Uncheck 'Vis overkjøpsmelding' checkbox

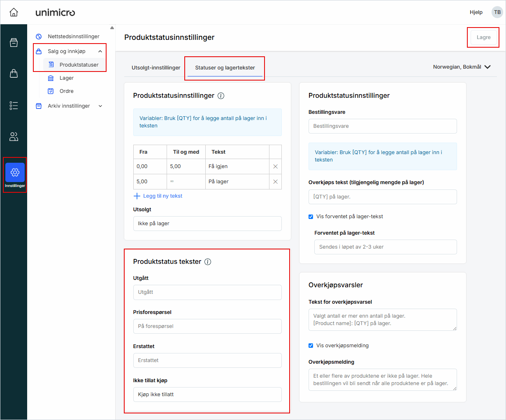[x=311, y=346]
